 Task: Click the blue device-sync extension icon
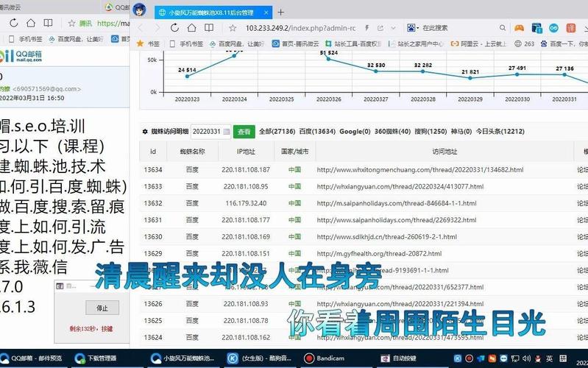coord(536,28)
